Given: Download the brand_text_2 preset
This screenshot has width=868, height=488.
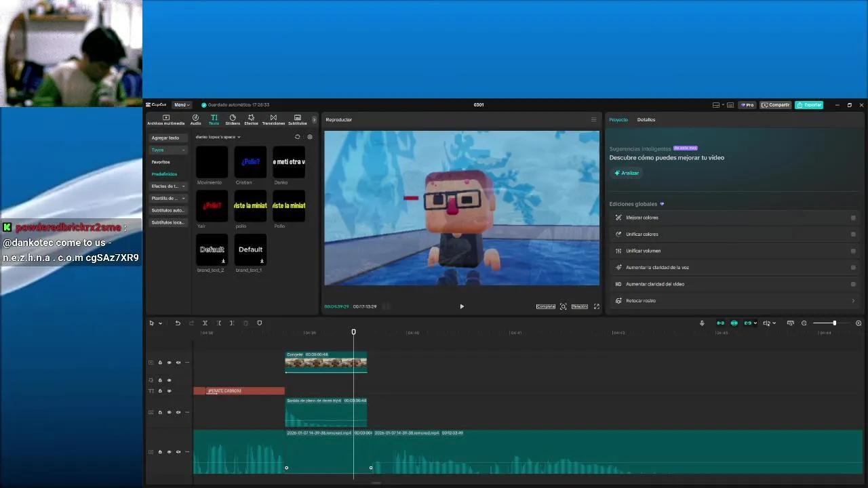Looking at the screenshot, I should pyautogui.click(x=223, y=261).
